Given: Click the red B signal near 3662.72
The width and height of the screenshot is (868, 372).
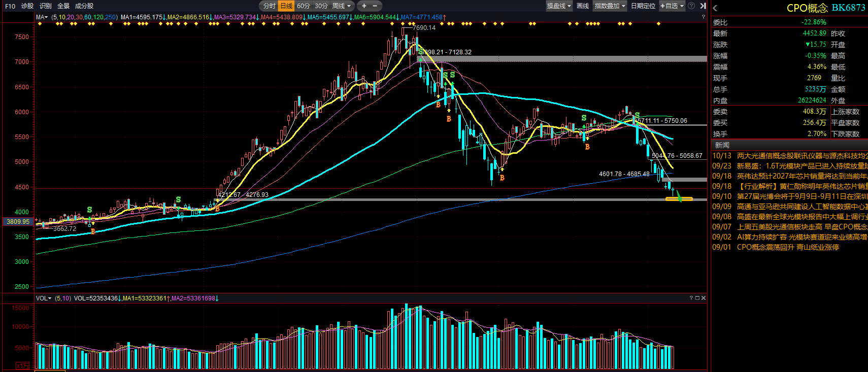Looking at the screenshot, I should 93,231.
